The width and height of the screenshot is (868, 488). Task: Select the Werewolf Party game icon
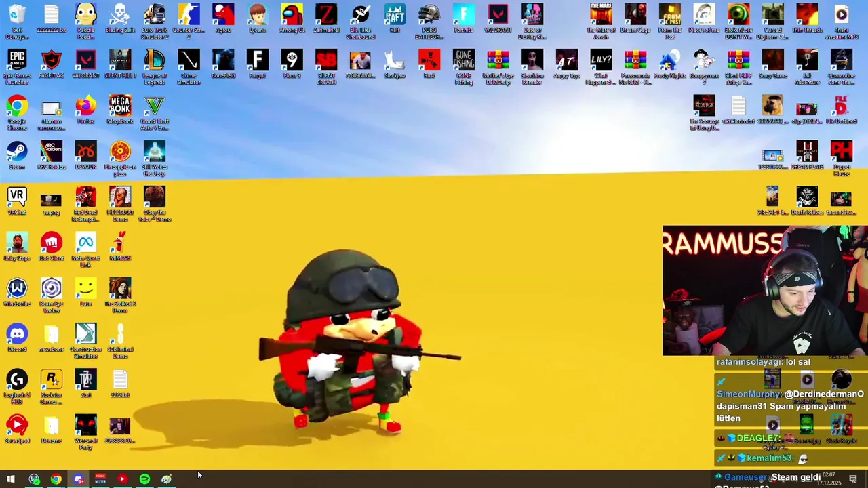click(85, 431)
